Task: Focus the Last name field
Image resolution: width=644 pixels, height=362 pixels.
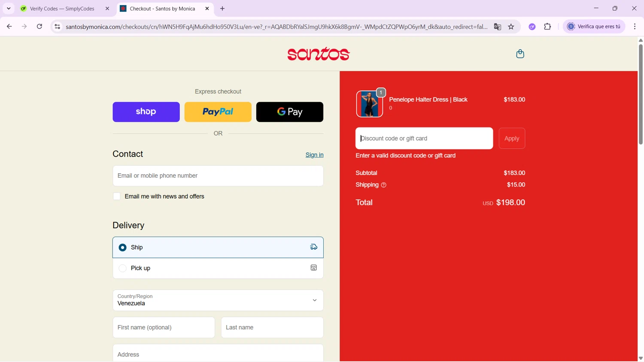Action: pyautogui.click(x=272, y=327)
